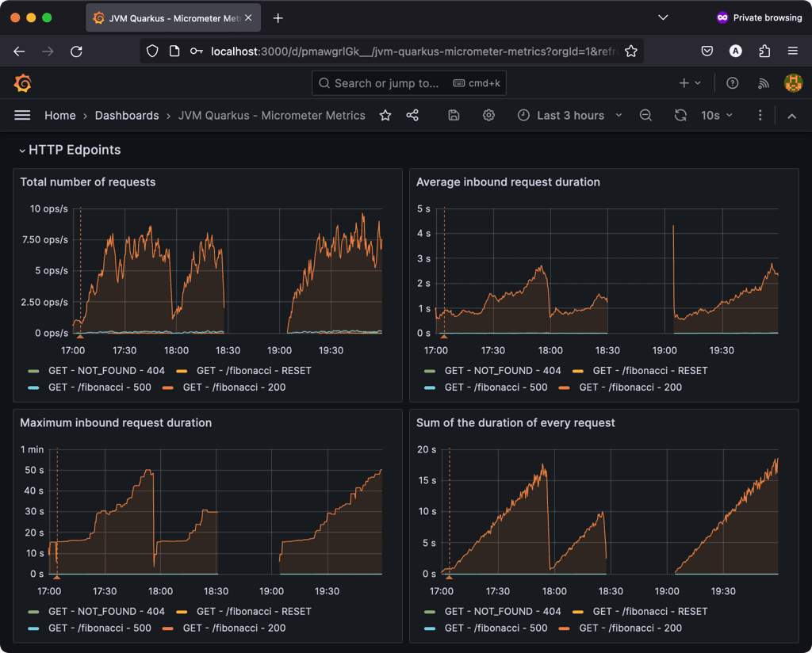The height and width of the screenshot is (653, 812).
Task: Star the JVM Quarkus dashboard
Action: [385, 115]
